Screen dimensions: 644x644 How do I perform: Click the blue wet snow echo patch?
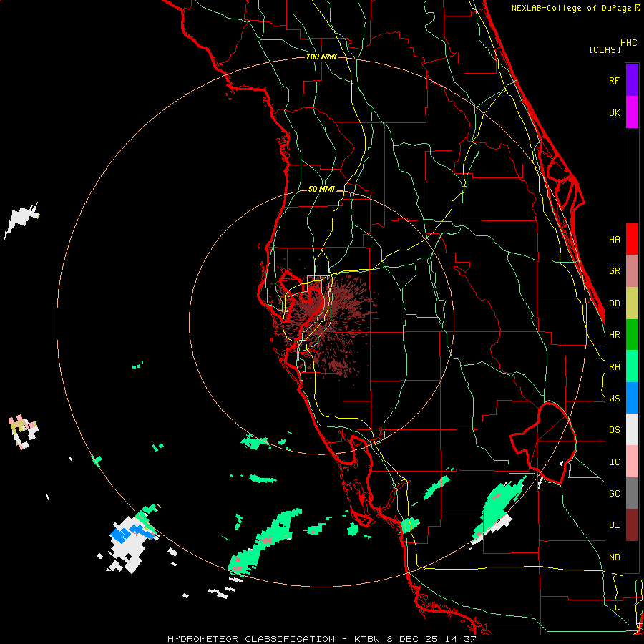click(x=132, y=532)
